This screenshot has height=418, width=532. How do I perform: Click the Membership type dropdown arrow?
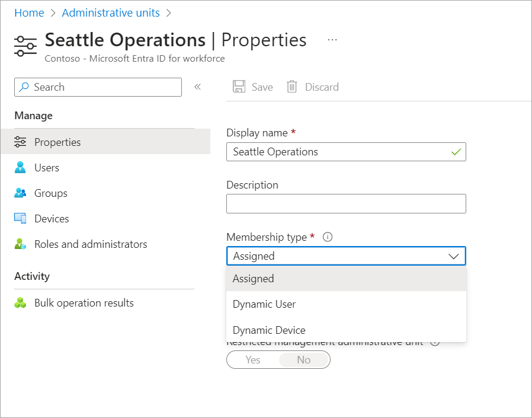click(454, 256)
